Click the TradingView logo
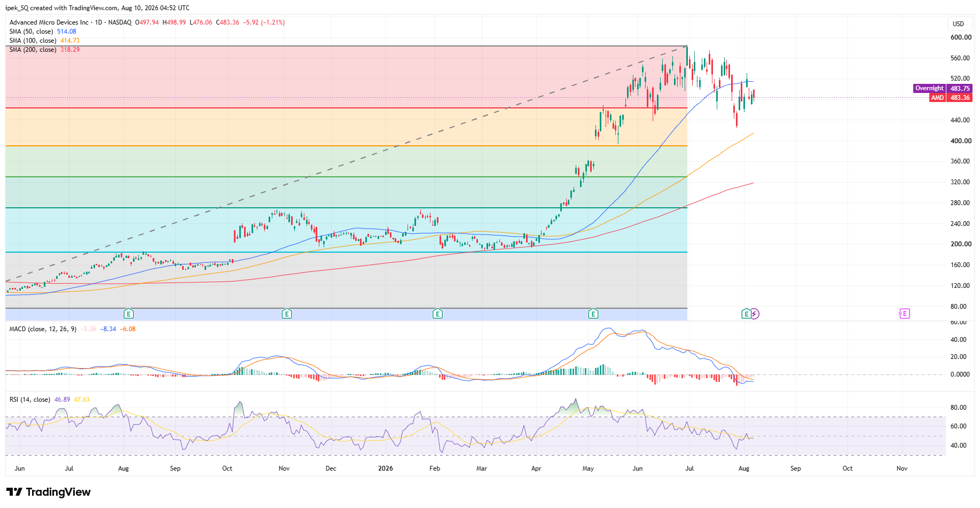Screen dimensions: 980x508 [49, 492]
